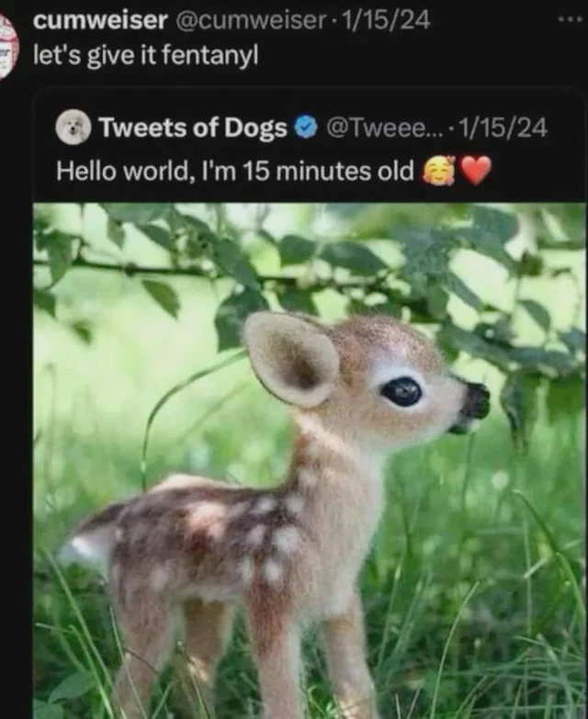Image resolution: width=588 pixels, height=719 pixels.
Task: Open the three-dot more options menu
Action: point(570,19)
